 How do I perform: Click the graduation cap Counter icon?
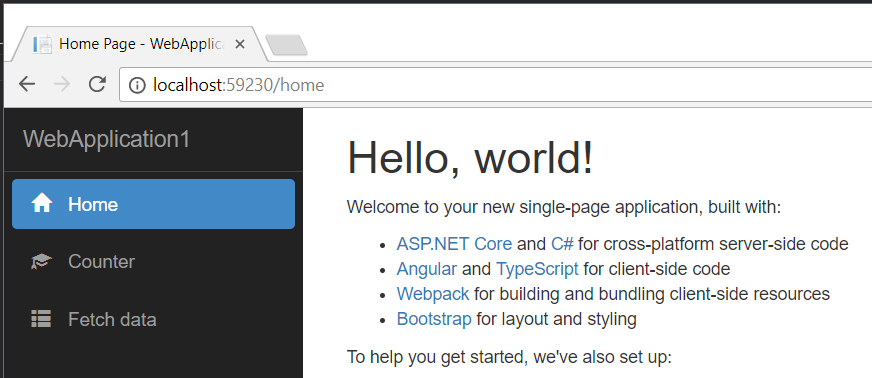tap(42, 262)
